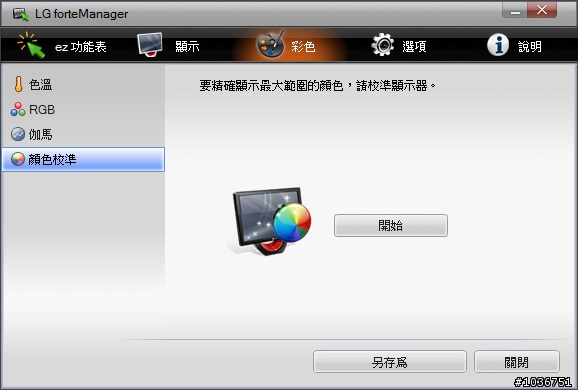Switch to the 顯示 tab

[x=168, y=46]
